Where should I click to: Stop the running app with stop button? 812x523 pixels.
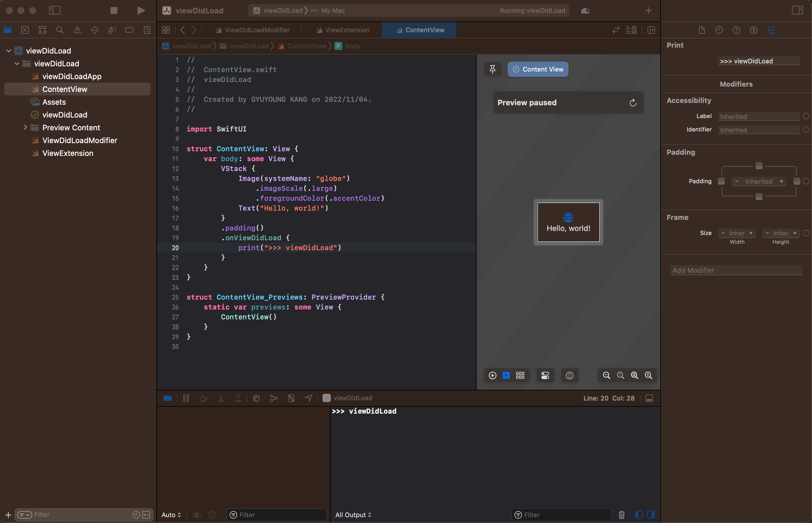[x=114, y=10]
